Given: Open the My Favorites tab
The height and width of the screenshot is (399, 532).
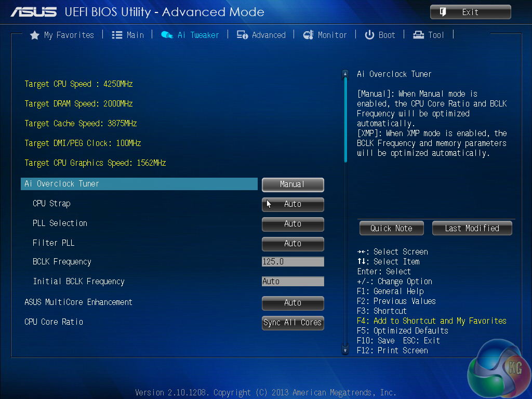Looking at the screenshot, I should [69, 35].
